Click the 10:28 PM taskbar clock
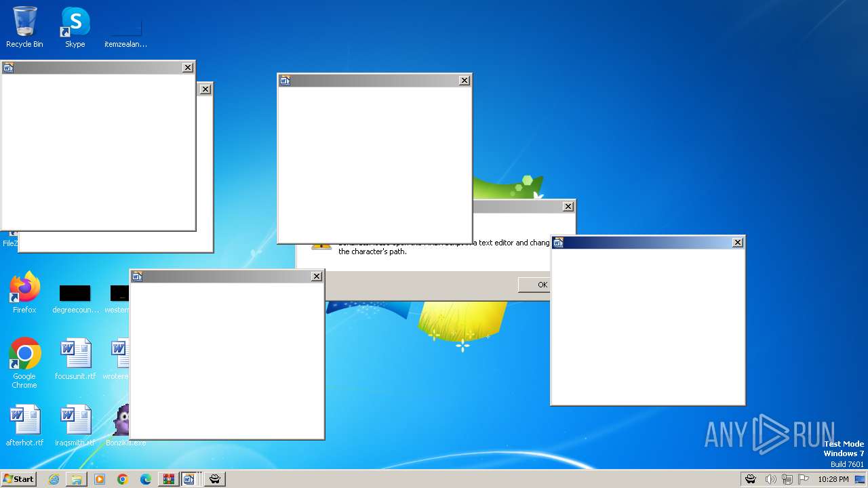868x488 pixels. coord(833,479)
